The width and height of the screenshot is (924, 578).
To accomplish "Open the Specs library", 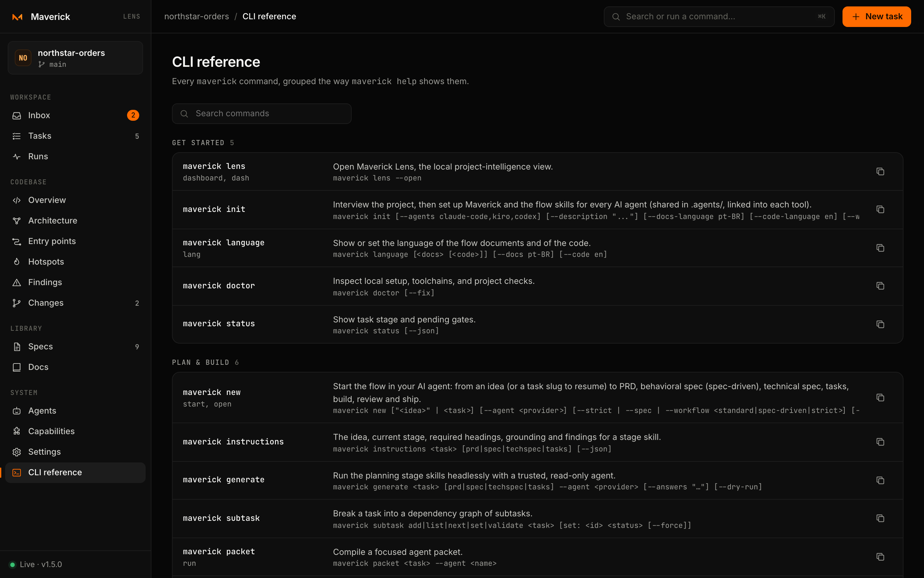I will (x=75, y=346).
